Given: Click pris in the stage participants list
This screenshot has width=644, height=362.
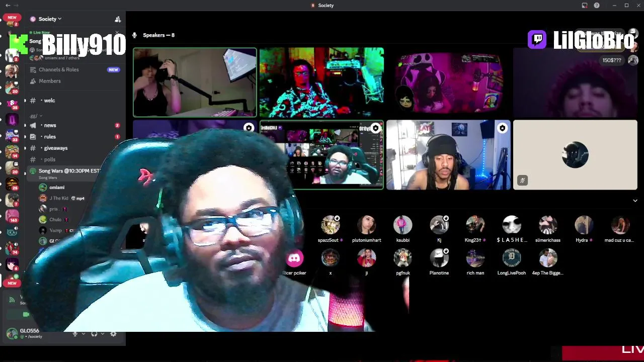Looking at the screenshot, I should (x=53, y=209).
